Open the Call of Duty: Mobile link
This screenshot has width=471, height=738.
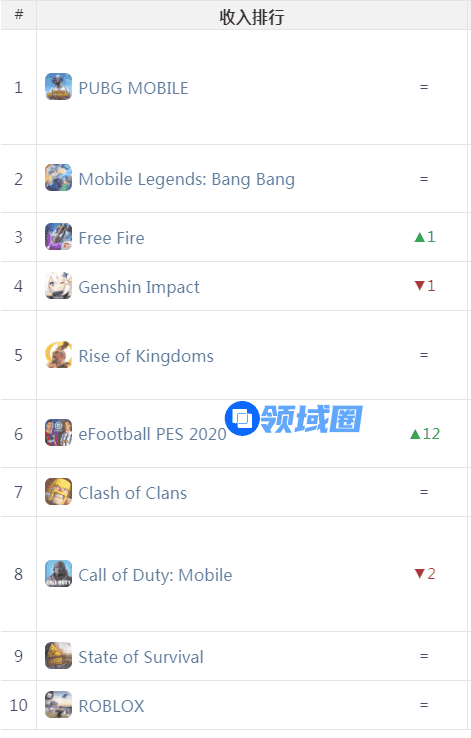(155, 575)
